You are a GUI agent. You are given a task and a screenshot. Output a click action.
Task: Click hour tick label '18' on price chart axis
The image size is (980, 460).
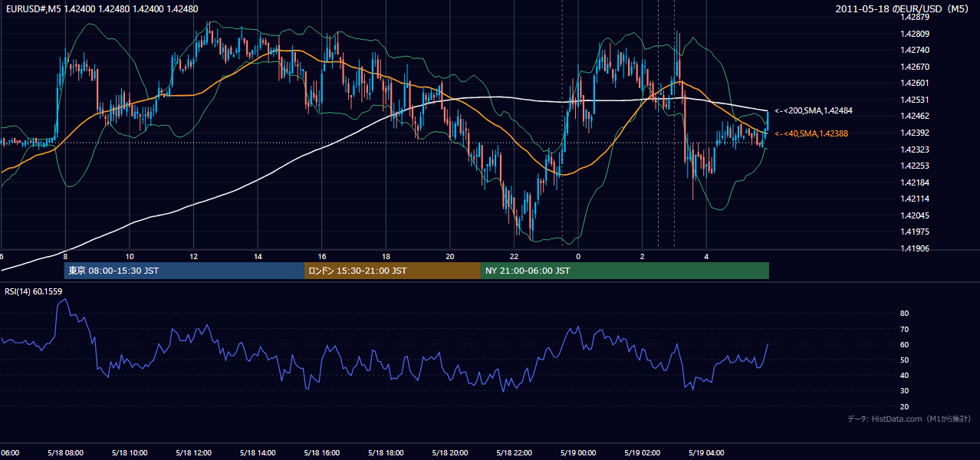coord(386,257)
